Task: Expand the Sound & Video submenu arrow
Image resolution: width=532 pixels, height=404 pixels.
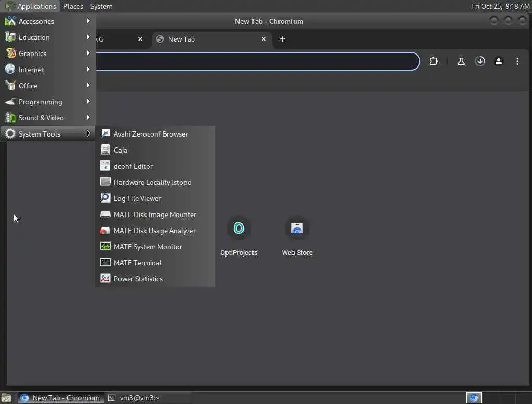Action: [x=88, y=118]
